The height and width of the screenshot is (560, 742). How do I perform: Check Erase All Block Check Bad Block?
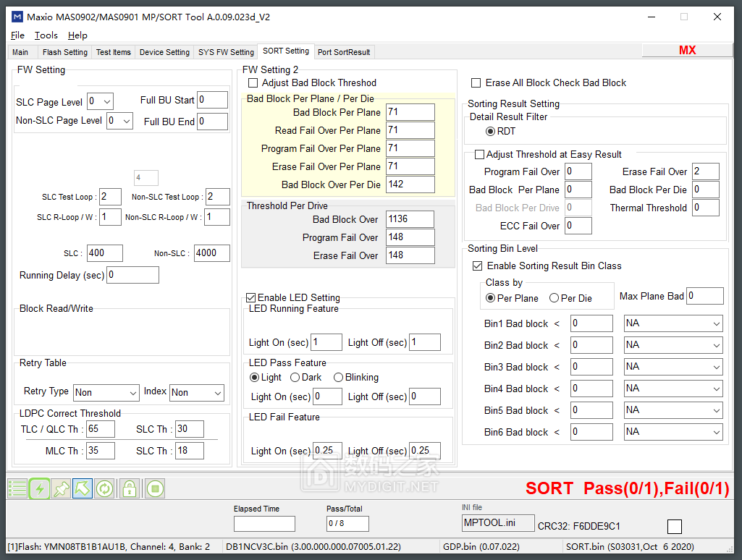click(476, 82)
